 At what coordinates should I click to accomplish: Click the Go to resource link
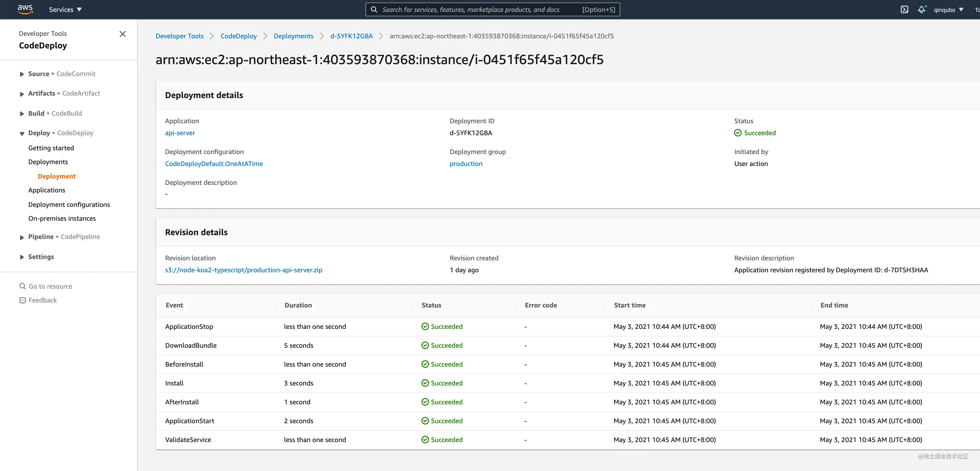[x=50, y=286]
